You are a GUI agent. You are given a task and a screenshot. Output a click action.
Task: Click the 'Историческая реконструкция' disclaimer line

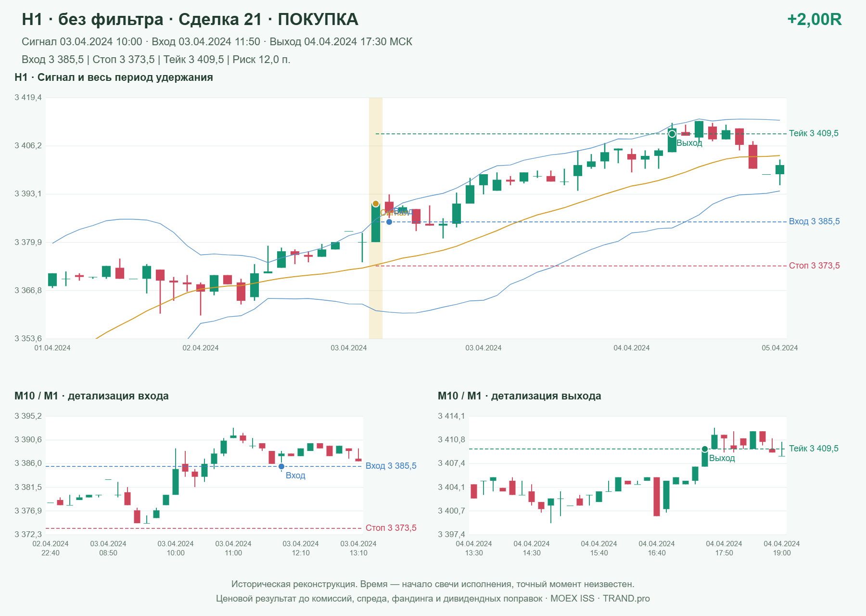(x=433, y=584)
